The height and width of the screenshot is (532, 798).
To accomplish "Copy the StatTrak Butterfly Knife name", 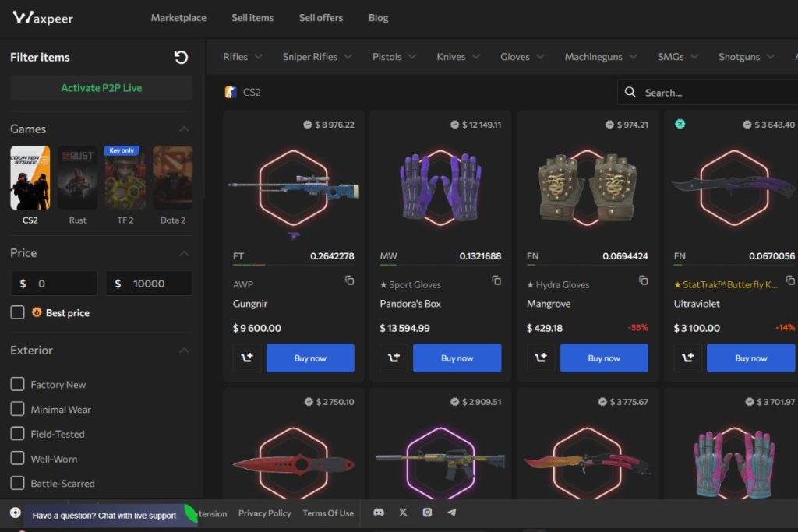I will coord(790,280).
